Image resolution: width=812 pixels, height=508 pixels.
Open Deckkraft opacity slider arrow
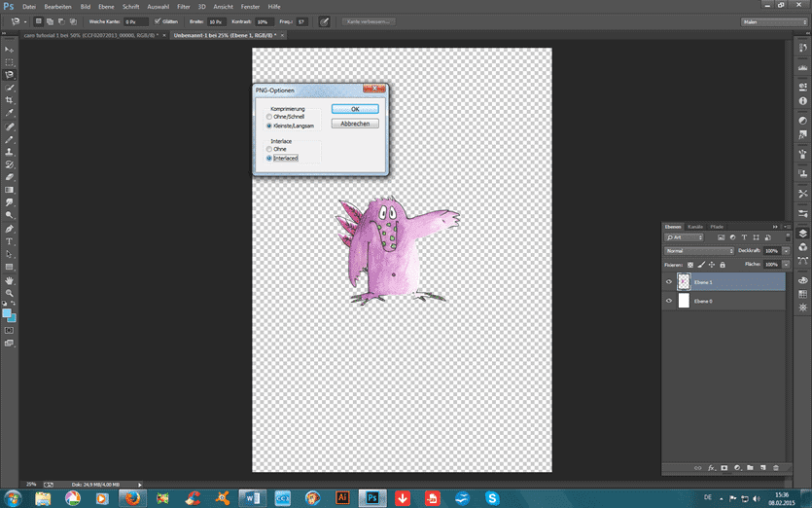pos(786,251)
